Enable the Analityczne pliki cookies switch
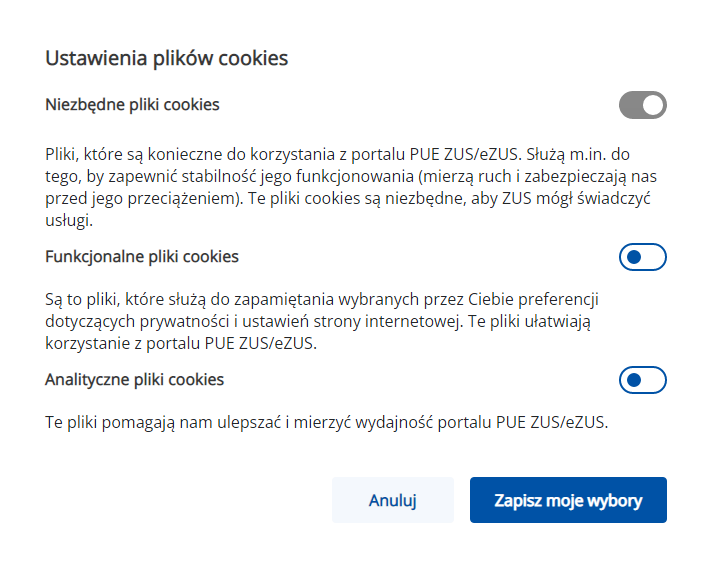712x568 pixels. pyautogui.click(x=642, y=381)
